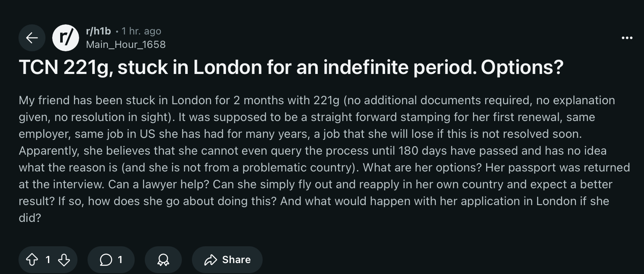Image resolution: width=644 pixels, height=274 pixels.
Task: Click the vote count between arrows
Action: 48,260
